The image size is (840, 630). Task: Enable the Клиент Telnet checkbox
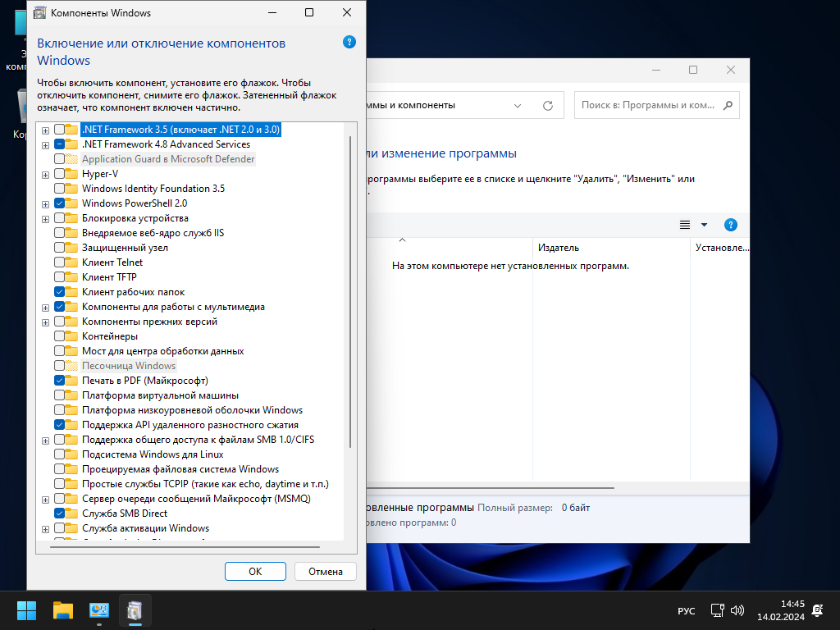pos(60,262)
